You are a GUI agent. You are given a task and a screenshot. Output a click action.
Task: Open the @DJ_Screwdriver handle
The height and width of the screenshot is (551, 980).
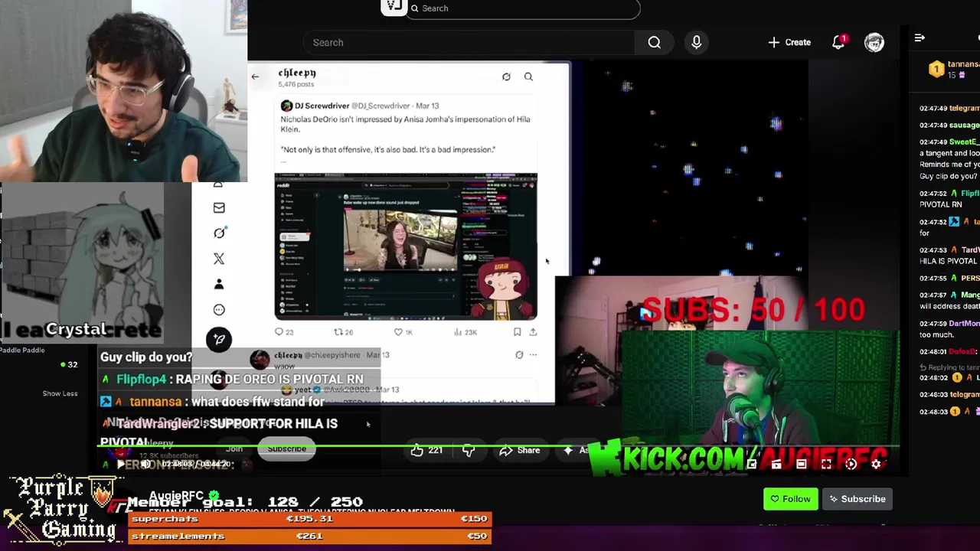[381, 106]
